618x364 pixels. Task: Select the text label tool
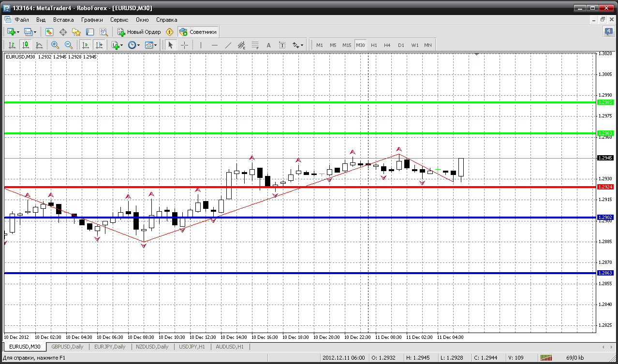click(282, 45)
